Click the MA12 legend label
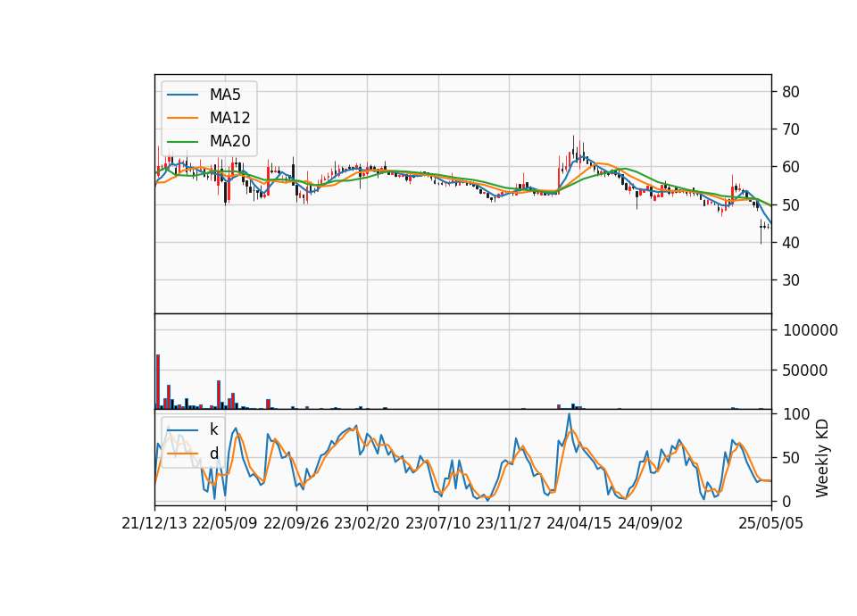This screenshot has width=857, height=616. tap(229, 118)
